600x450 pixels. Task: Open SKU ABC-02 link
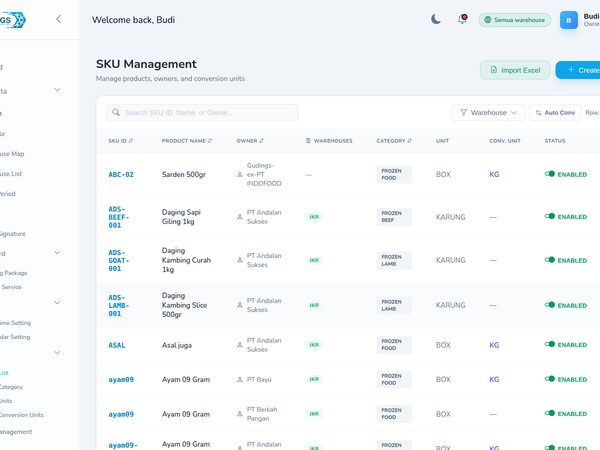[121, 174]
